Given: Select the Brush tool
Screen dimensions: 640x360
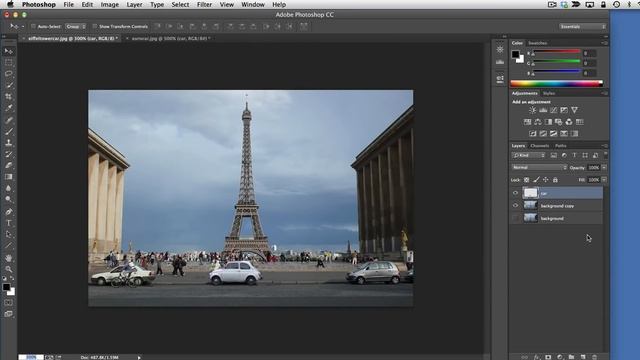Looking at the screenshot, I should tap(9, 131).
